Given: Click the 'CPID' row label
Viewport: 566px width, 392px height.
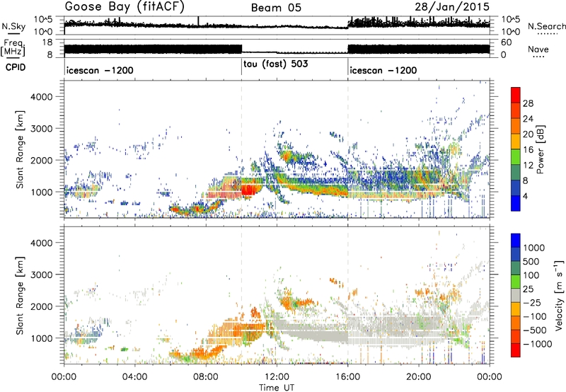Looking at the screenshot, I should (16, 67).
